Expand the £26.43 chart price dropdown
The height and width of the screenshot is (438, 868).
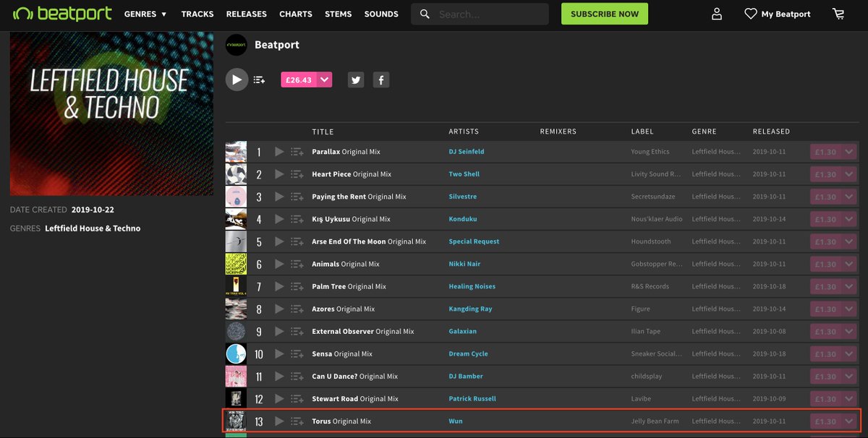click(325, 80)
